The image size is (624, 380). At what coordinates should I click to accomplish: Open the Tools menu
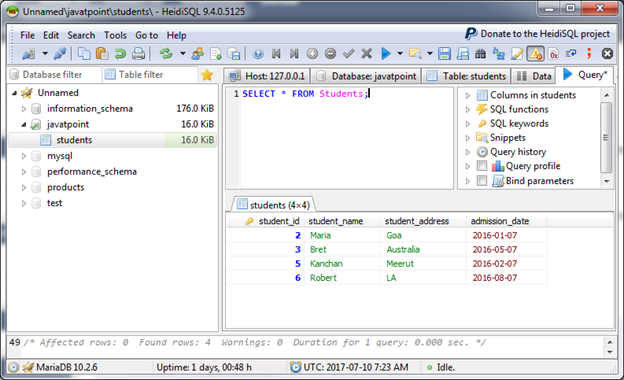pyautogui.click(x=115, y=35)
